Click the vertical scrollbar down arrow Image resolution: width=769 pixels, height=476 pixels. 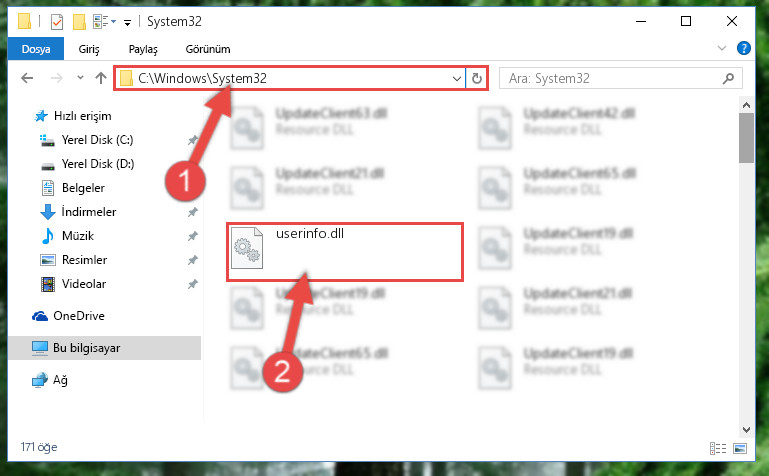746,430
